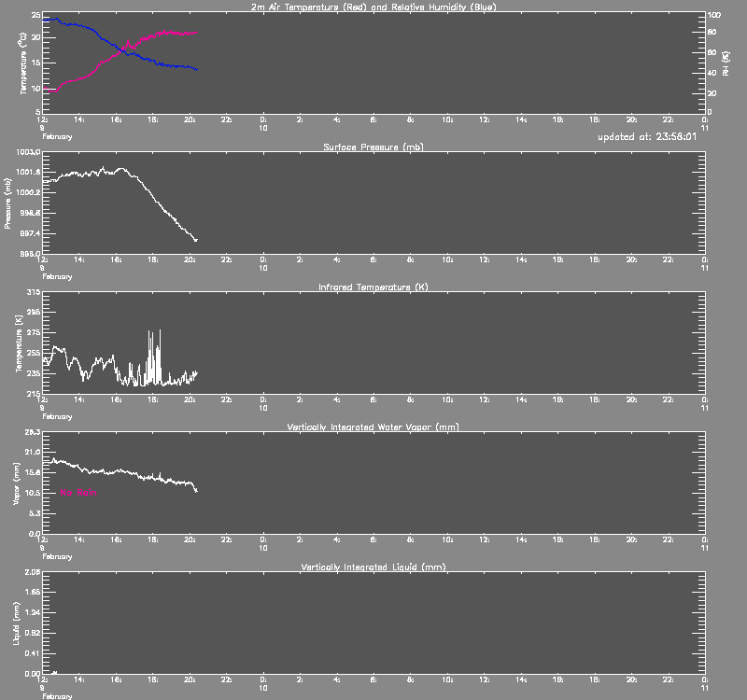This screenshot has width=747, height=700.
Task: Click the 'Liquid (mm)' axis label
Action: (16, 623)
